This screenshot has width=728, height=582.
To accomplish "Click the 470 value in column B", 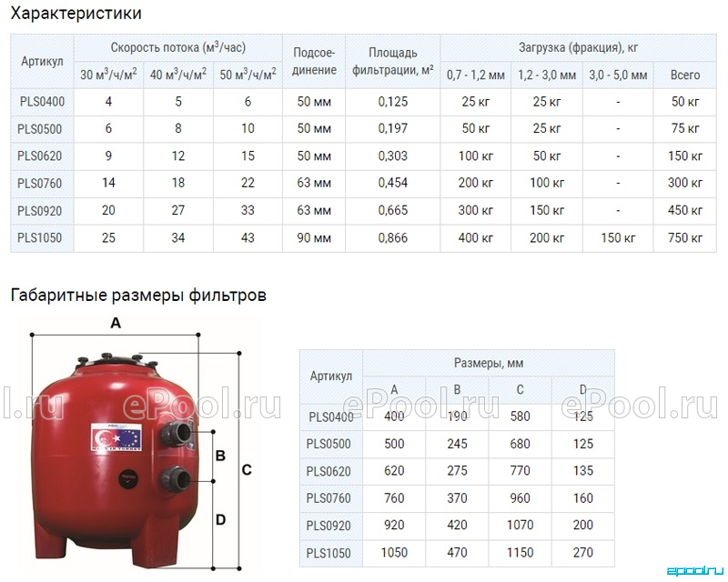I will click(457, 553).
